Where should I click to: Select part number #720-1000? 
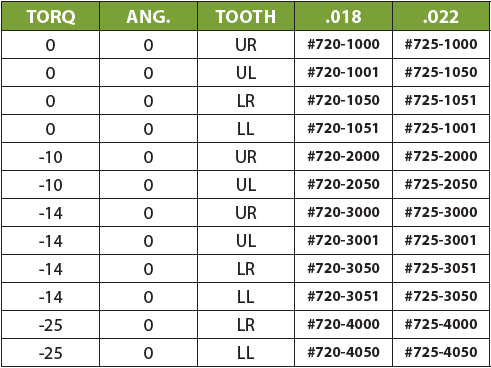click(343, 44)
